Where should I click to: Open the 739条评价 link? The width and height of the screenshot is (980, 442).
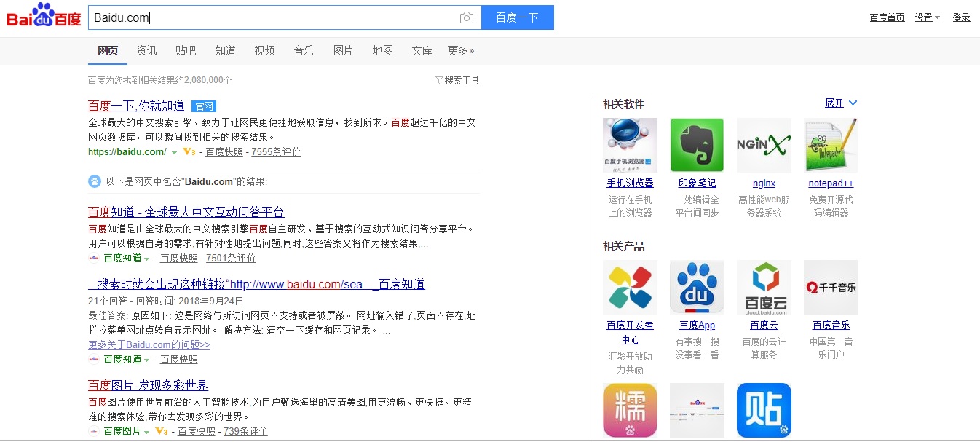click(x=245, y=431)
